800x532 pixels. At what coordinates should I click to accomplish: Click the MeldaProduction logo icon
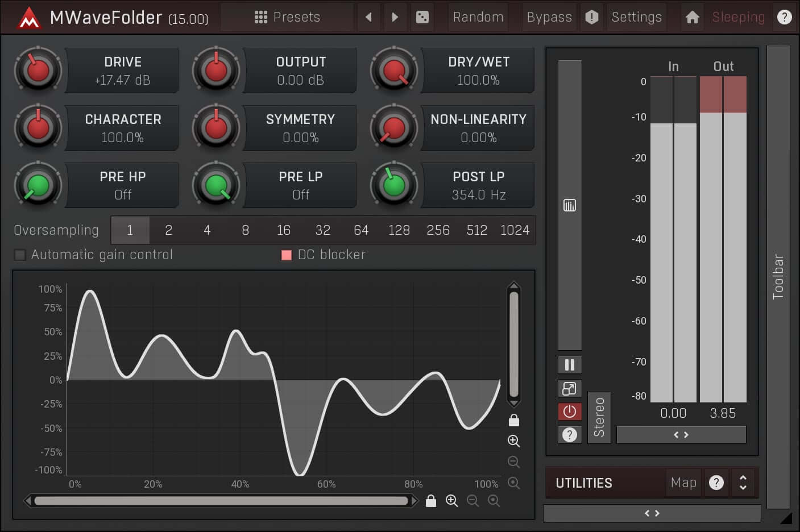click(28, 19)
